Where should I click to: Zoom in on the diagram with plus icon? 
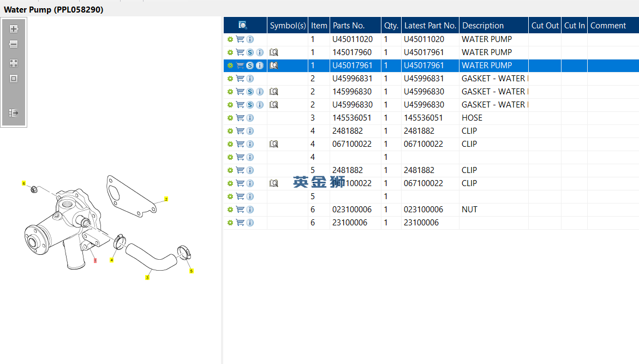coord(14,29)
